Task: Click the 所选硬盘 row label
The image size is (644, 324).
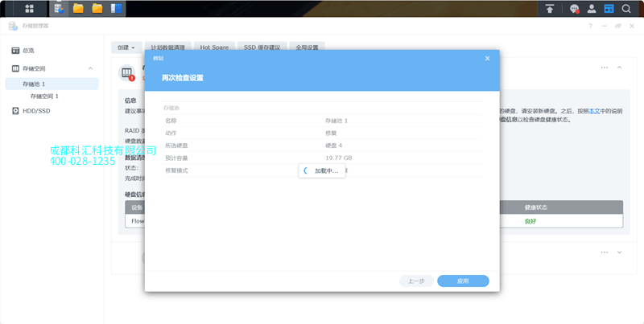Action: coord(176,146)
